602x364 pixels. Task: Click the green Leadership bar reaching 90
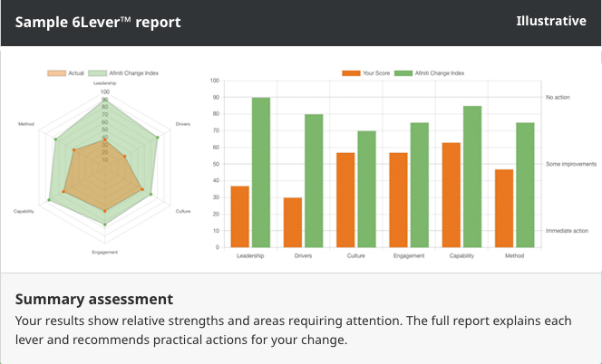click(x=261, y=173)
